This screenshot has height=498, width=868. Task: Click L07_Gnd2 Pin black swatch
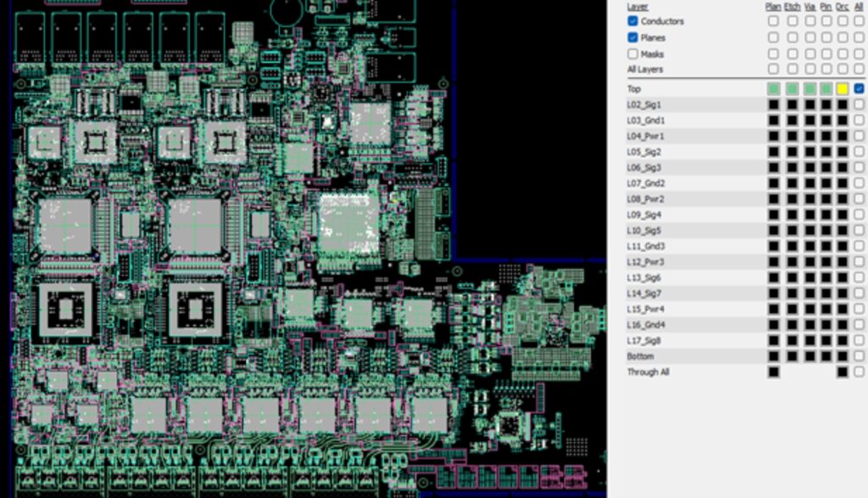pyautogui.click(x=826, y=182)
